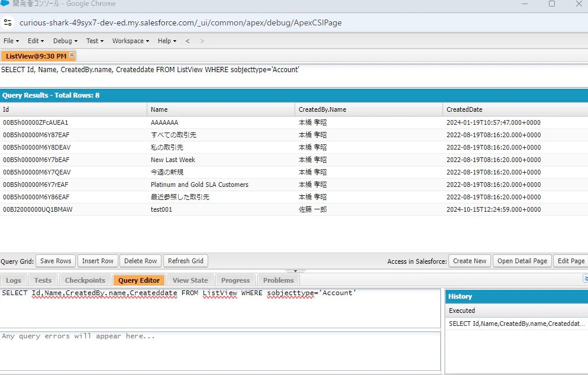Select the すべての取引先 name cell

tap(221, 135)
